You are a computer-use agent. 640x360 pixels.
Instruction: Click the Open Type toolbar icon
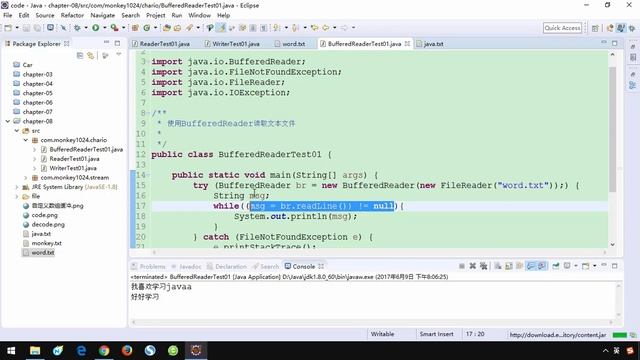click(x=167, y=28)
